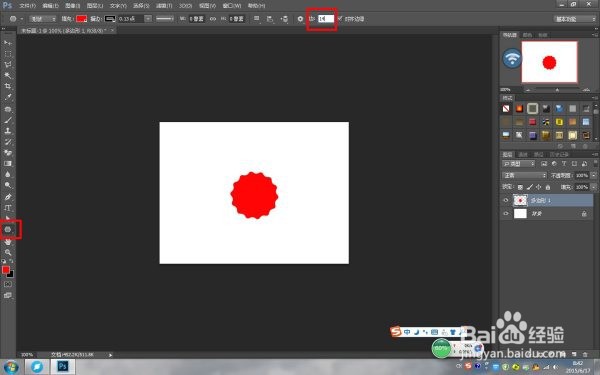Change screen mode icon in toolbox
Viewport: 600px width, 375px height.
(x=8, y=295)
